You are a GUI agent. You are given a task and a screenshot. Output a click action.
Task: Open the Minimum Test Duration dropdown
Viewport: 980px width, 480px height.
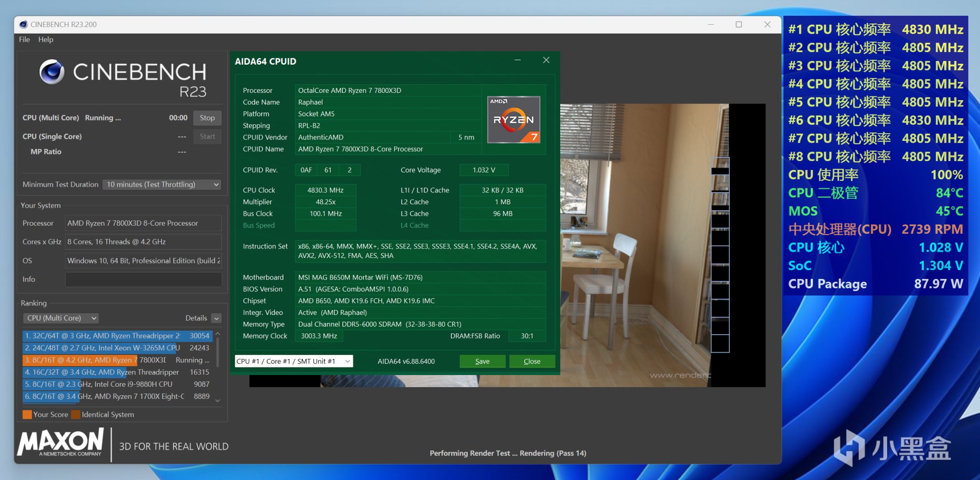pyautogui.click(x=162, y=184)
